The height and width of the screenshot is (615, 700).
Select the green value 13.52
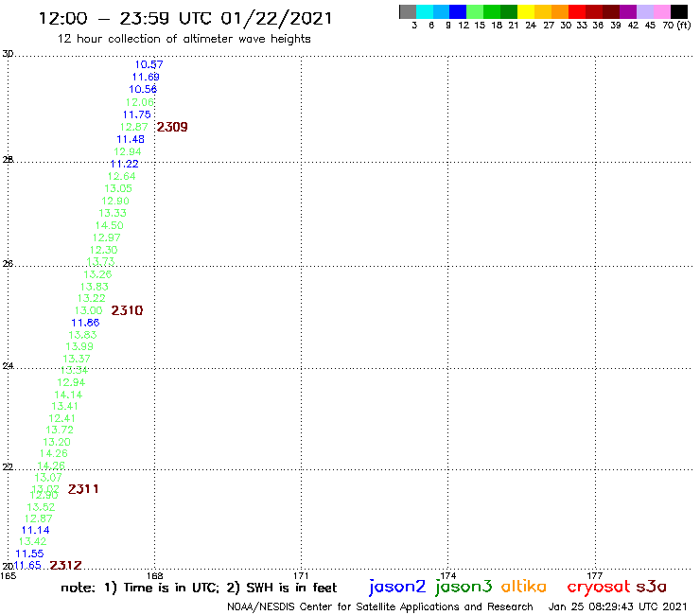tap(41, 507)
